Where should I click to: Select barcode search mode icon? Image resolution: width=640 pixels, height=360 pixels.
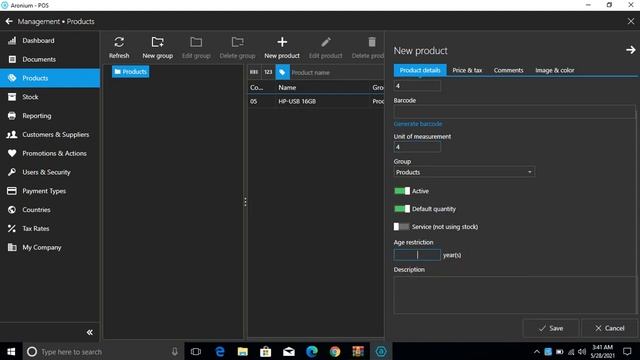(254, 72)
